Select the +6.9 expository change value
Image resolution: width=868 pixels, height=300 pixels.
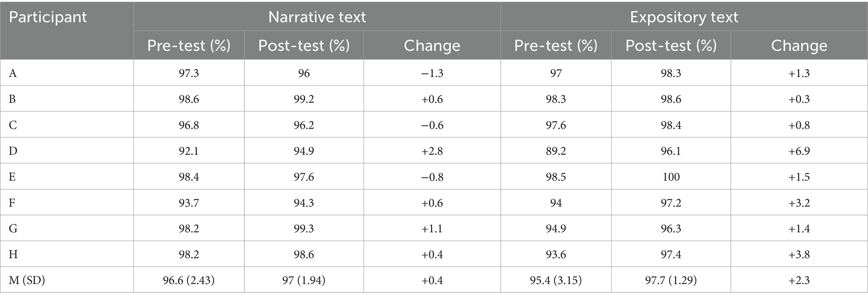click(799, 151)
